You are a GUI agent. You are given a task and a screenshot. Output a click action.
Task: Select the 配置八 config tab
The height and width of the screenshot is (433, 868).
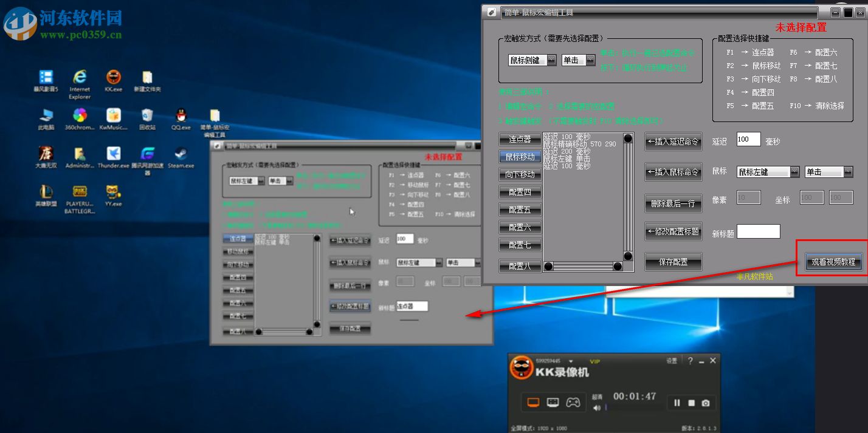(520, 265)
